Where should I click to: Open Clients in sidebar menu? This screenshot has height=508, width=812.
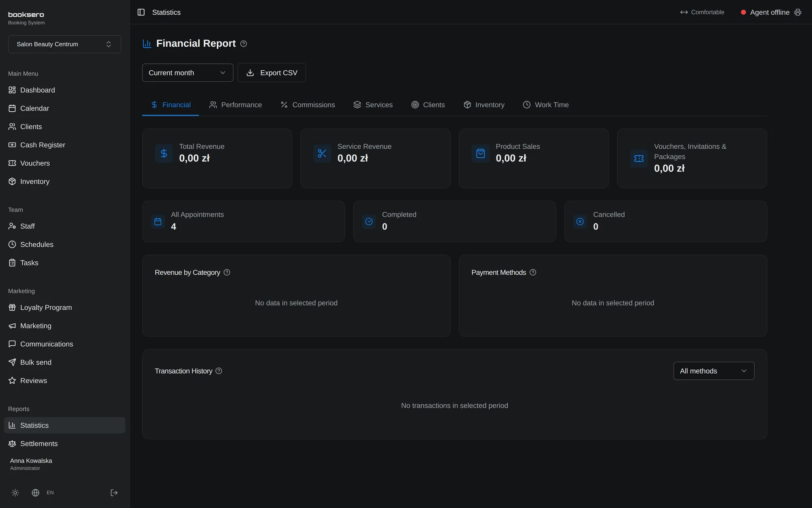click(x=65, y=126)
